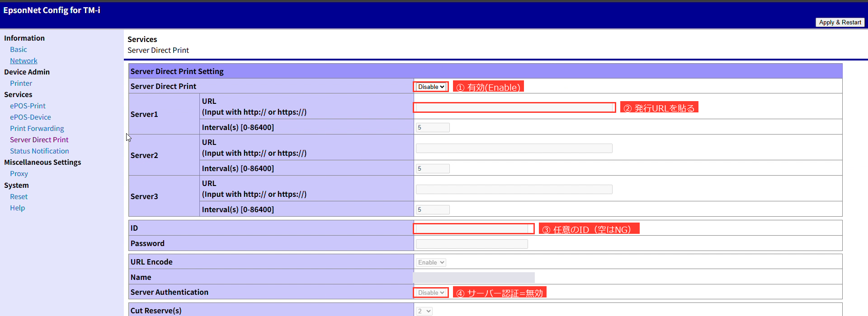Click the Name field

point(474,277)
